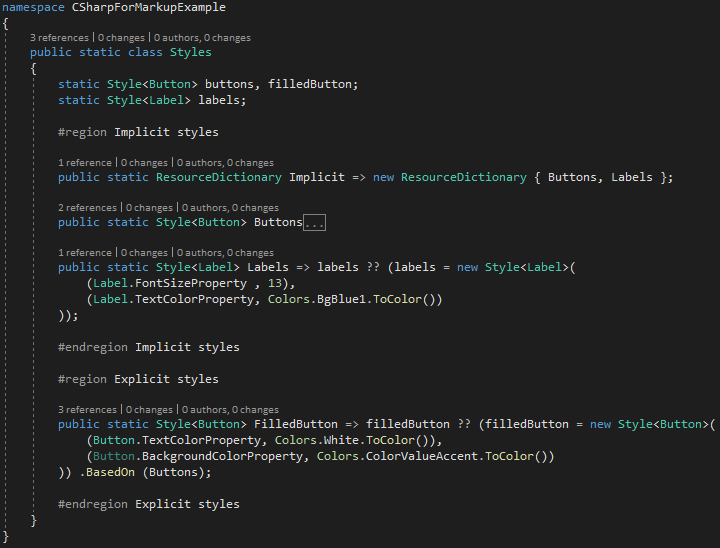Viewport: 720px width, 548px height.
Task: Click the Implicit property name
Action: [317, 177]
